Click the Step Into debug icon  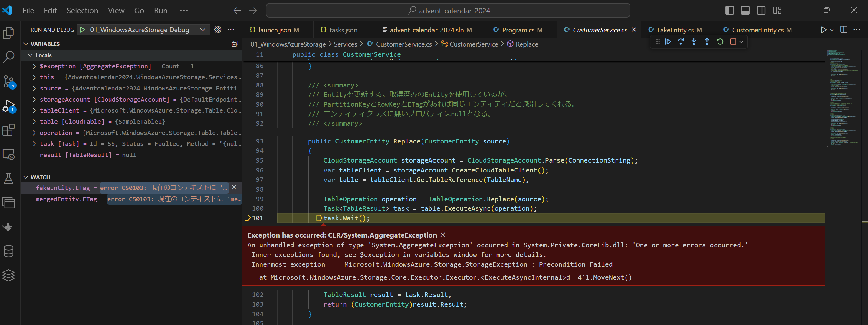pyautogui.click(x=694, y=42)
